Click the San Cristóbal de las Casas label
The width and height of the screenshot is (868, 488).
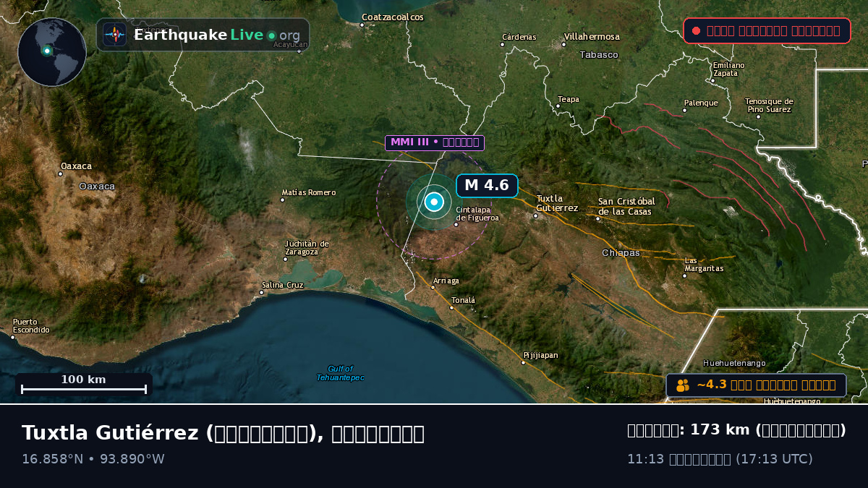tap(626, 206)
